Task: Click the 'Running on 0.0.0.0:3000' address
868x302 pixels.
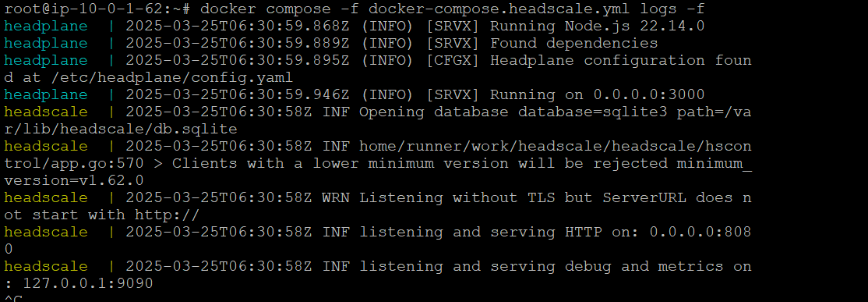Action: [x=598, y=95]
